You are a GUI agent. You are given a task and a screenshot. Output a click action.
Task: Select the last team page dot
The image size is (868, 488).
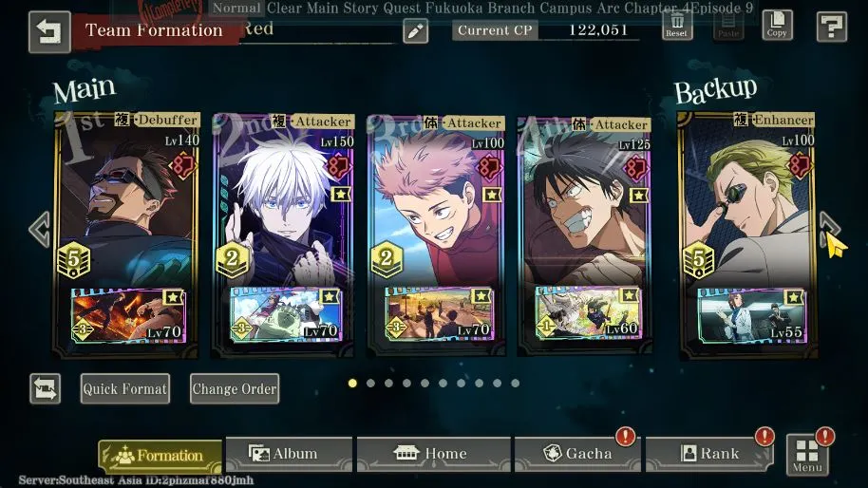515,383
